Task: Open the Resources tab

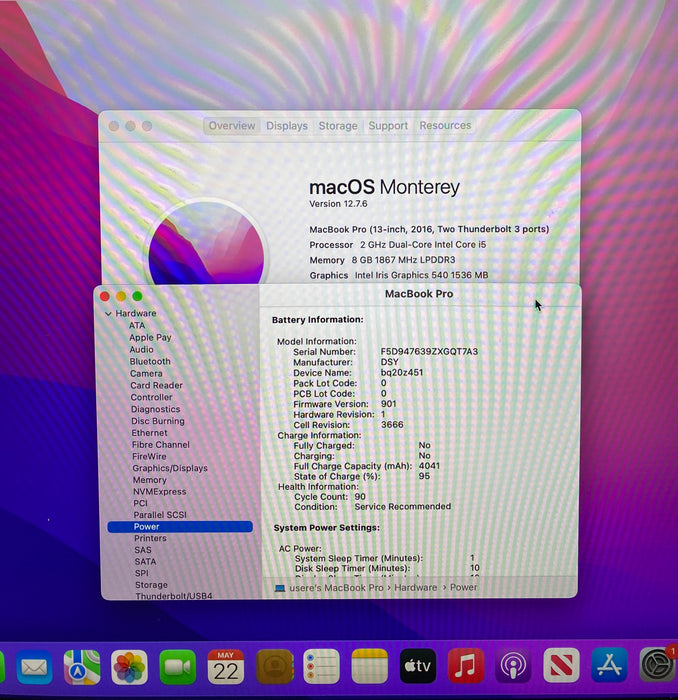Action: (x=445, y=125)
